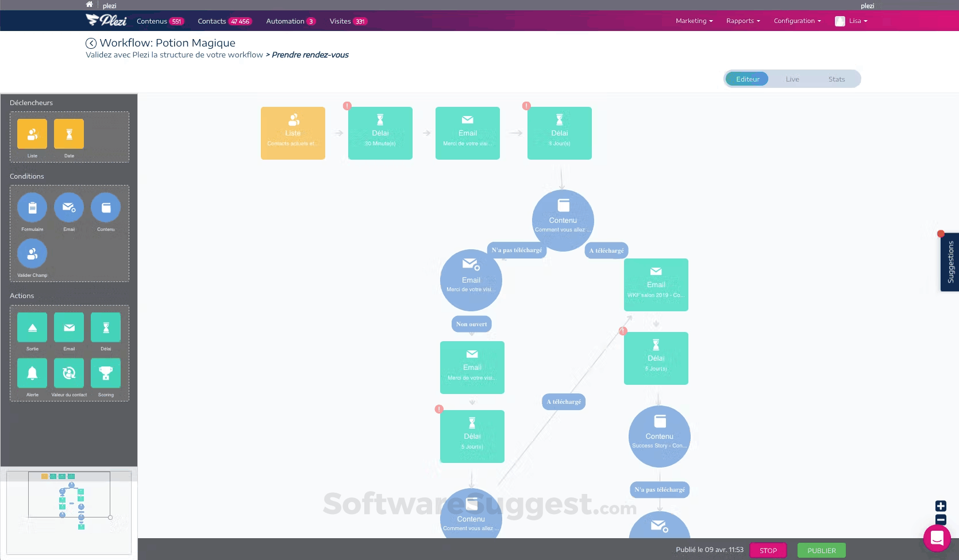Click the alert badge on the 30 Minute(s) delay
Viewport: 959px width, 560px height.
coord(347,106)
